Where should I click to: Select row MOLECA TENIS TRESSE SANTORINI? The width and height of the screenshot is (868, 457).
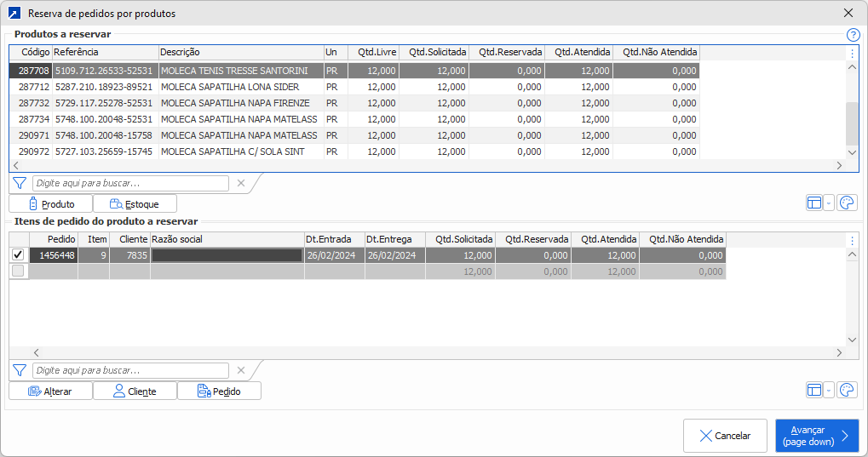[x=355, y=71]
